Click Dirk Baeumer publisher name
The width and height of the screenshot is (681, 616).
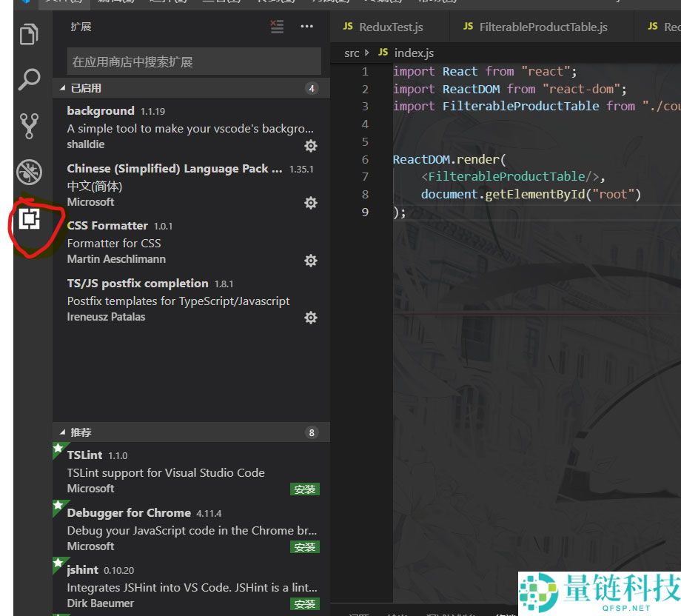101,603
